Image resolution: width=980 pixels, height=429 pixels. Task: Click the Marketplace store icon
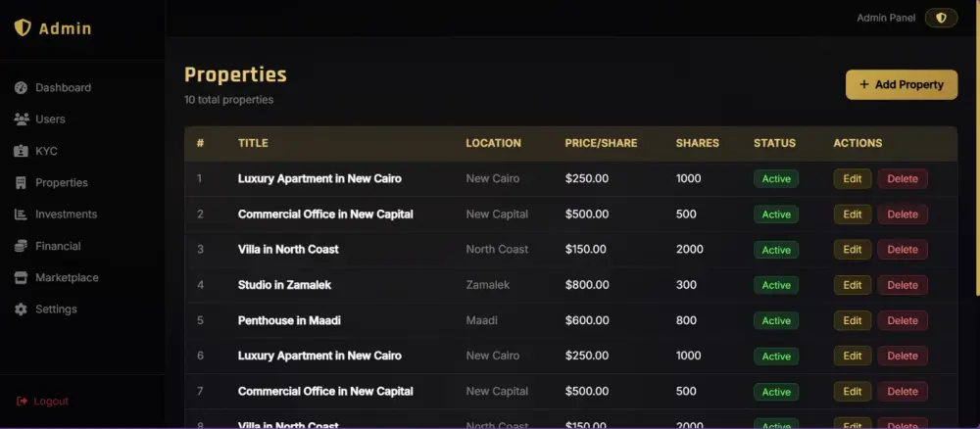coord(21,277)
